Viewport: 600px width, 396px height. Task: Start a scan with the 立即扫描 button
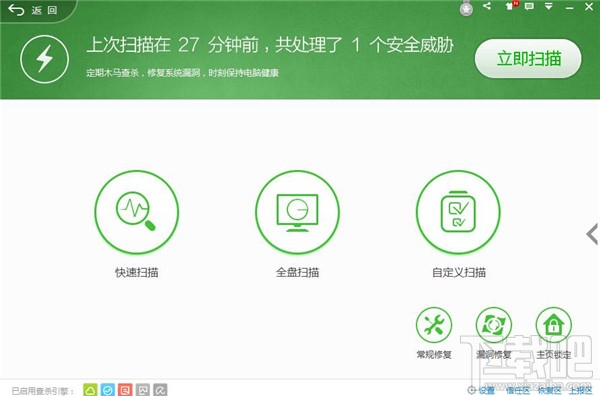click(528, 59)
